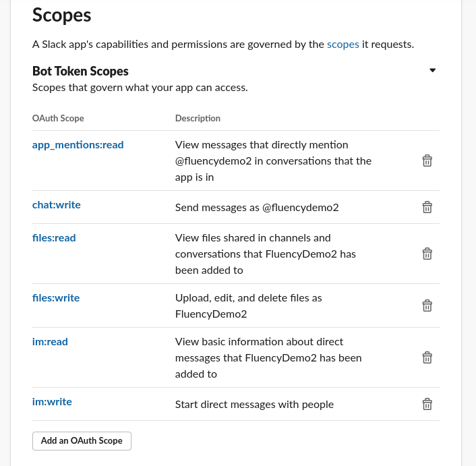Screen dimensions: 476x466
Task: Follow the files:read scope link
Action: point(54,238)
